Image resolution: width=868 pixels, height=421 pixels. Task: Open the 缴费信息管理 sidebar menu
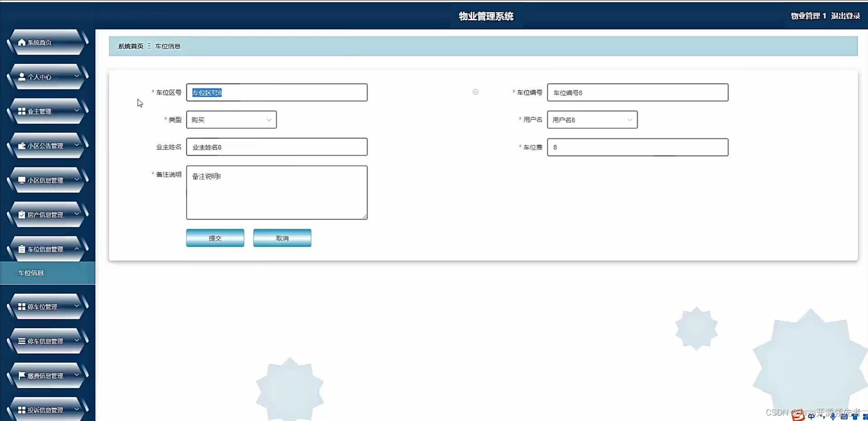(47, 375)
